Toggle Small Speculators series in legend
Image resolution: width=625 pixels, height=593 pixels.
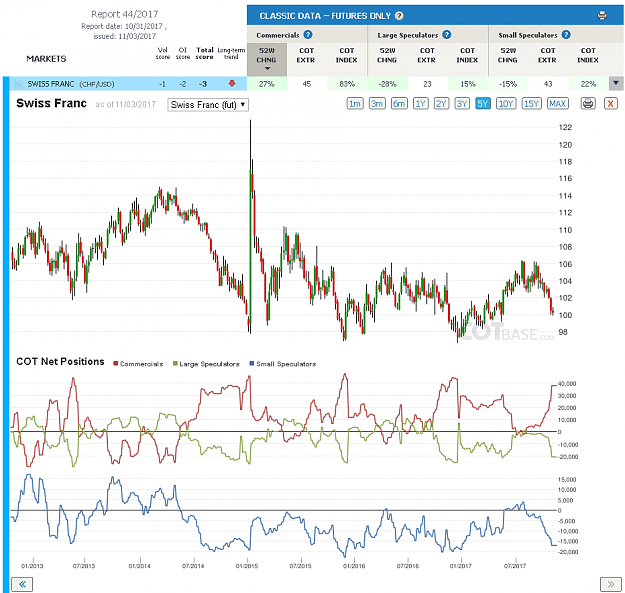pyautogui.click(x=283, y=364)
